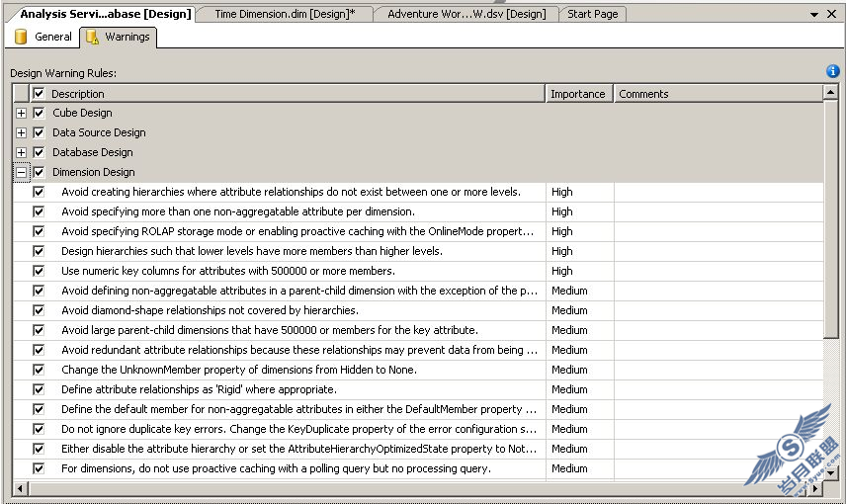The width and height of the screenshot is (846, 504).
Task: Click the Description column header
Action: tap(287, 93)
